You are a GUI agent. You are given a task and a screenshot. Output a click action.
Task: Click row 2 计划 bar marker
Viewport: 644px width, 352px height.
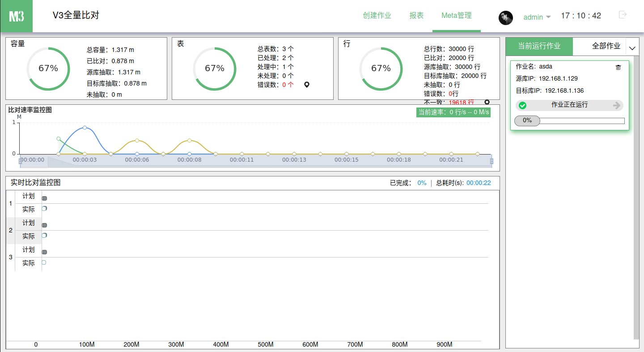point(44,225)
